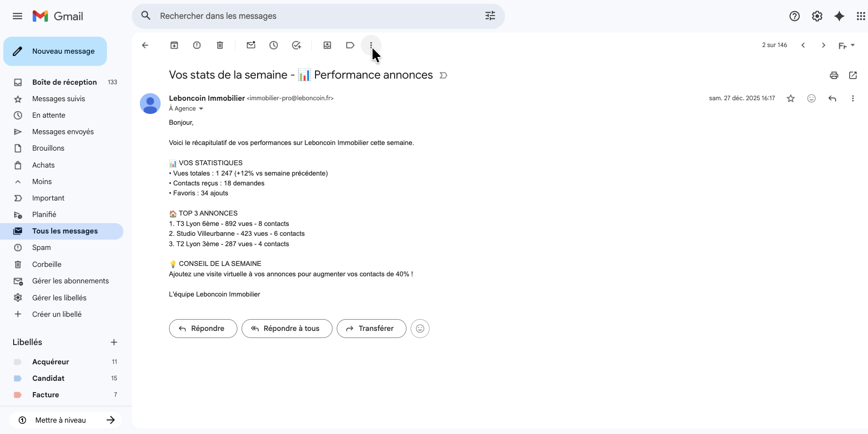
Task: Mark the email as unread
Action: (251, 45)
